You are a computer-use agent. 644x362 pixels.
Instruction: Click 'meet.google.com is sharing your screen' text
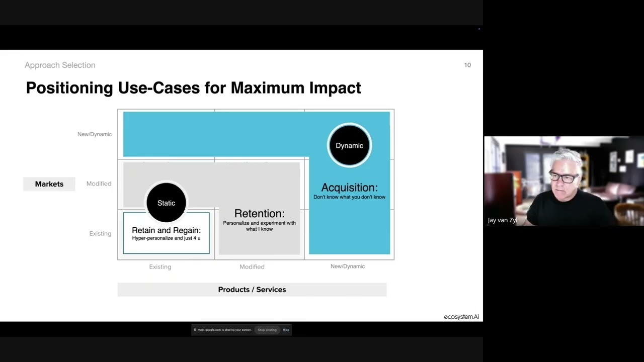point(224,330)
